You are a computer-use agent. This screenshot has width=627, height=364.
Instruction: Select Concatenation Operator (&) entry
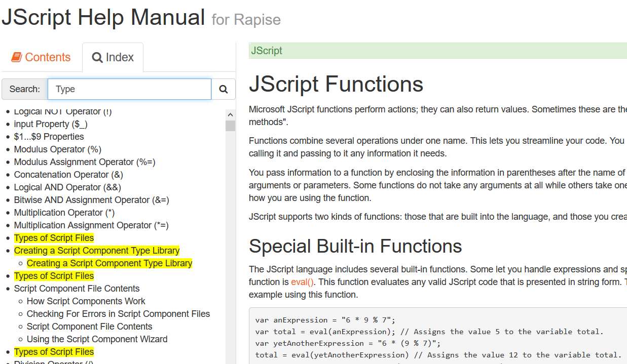[x=68, y=175]
